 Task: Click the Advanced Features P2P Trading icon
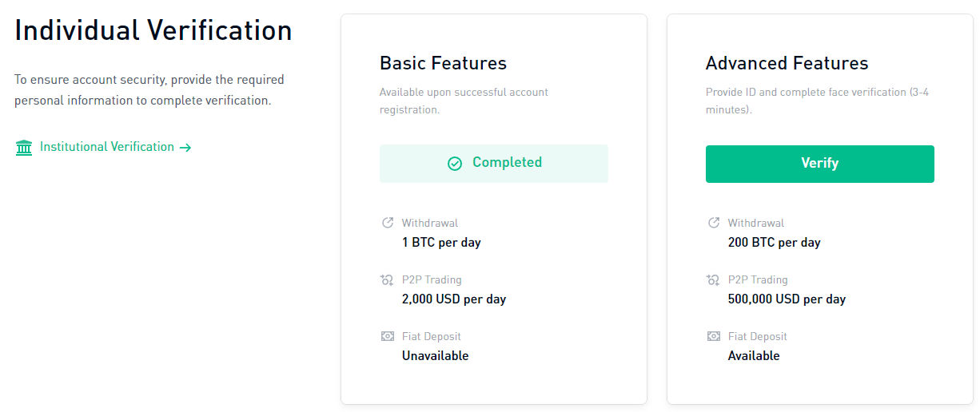coord(714,280)
